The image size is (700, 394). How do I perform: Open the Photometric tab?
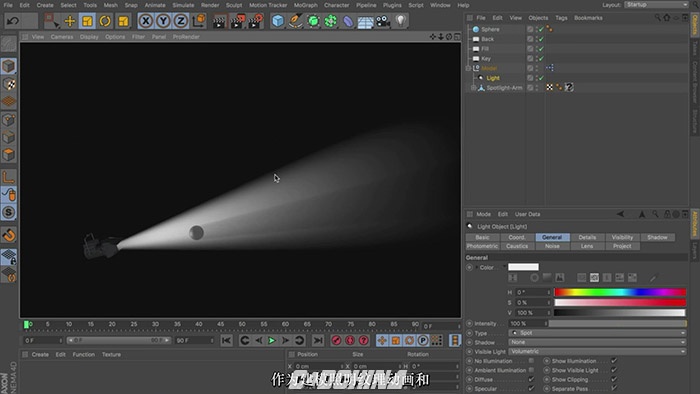coord(482,246)
